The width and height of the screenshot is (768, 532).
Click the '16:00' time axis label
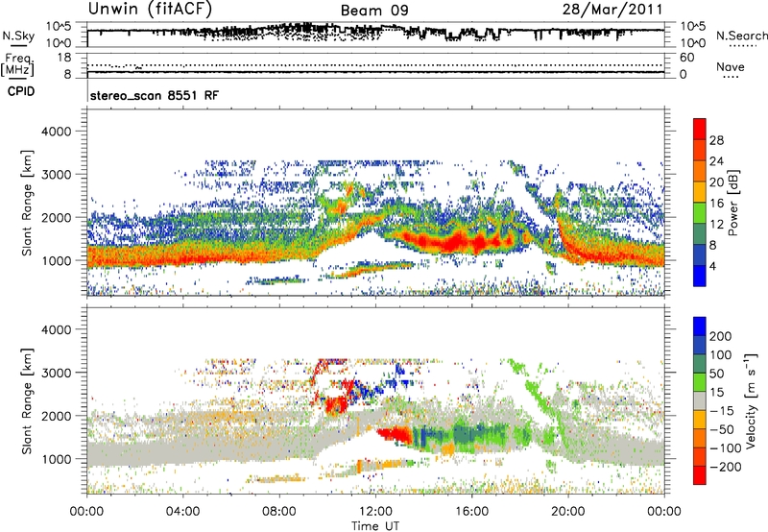tap(471, 512)
